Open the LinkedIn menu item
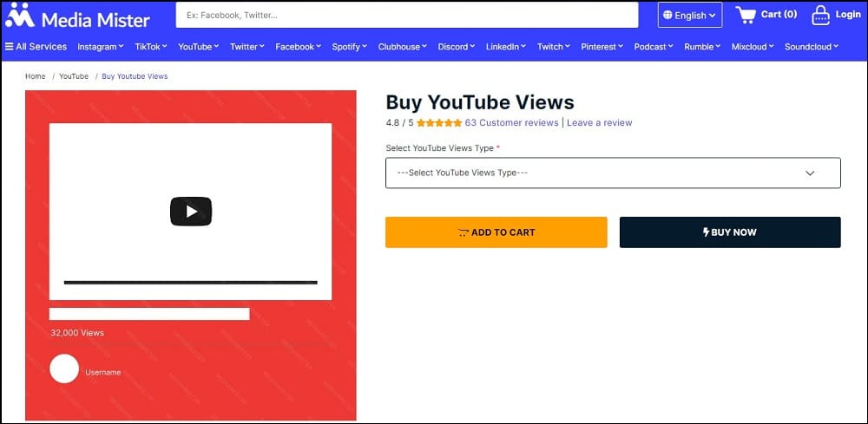The image size is (868, 424). click(x=506, y=47)
